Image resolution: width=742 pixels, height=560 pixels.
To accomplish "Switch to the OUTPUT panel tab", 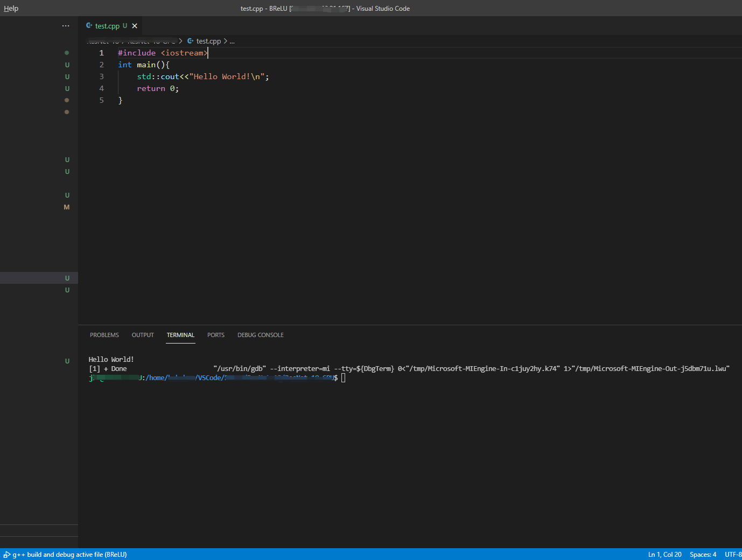I will [143, 335].
